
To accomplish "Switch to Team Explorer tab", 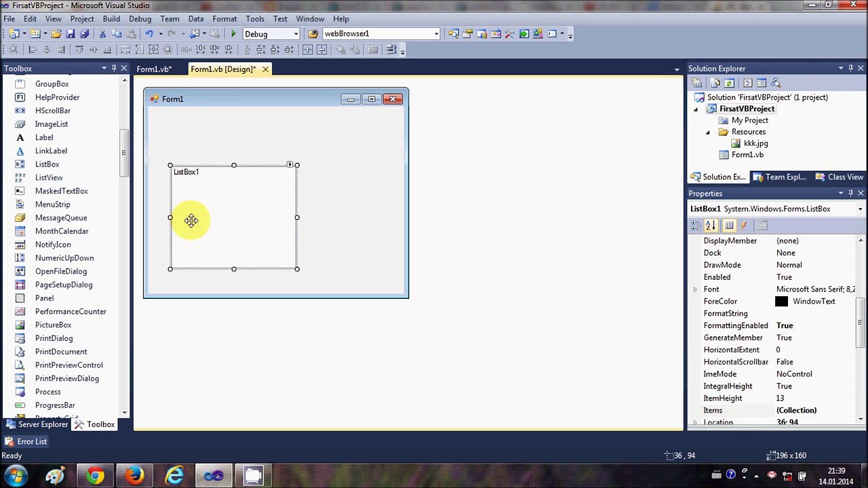I will (x=780, y=177).
